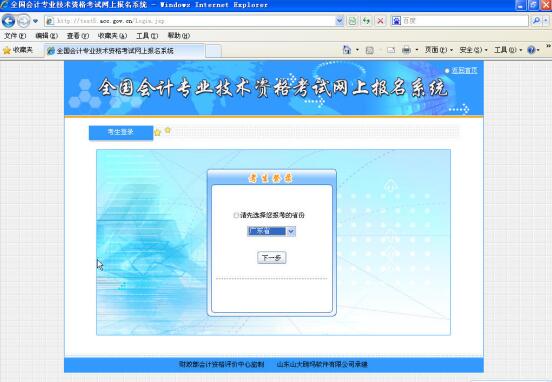Click the search magnifier button
The height and width of the screenshot is (382, 552).
536,21
